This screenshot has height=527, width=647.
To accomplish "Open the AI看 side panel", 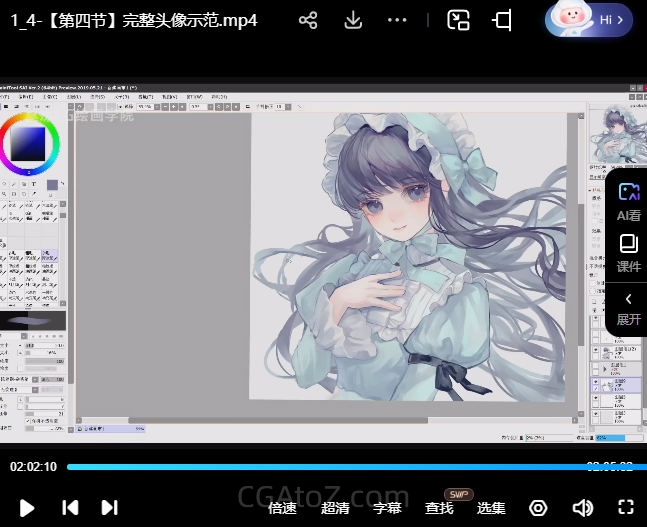I will [x=628, y=200].
